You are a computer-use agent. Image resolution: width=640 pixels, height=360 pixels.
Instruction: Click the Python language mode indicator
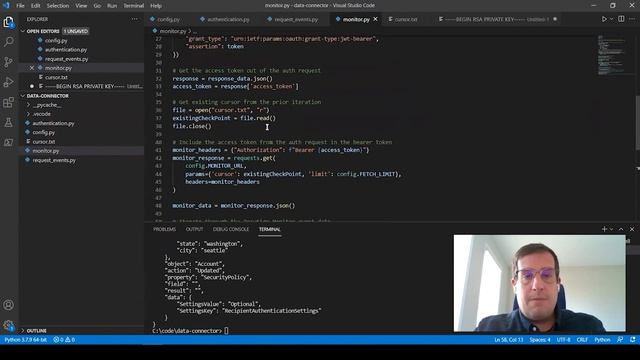(602, 340)
